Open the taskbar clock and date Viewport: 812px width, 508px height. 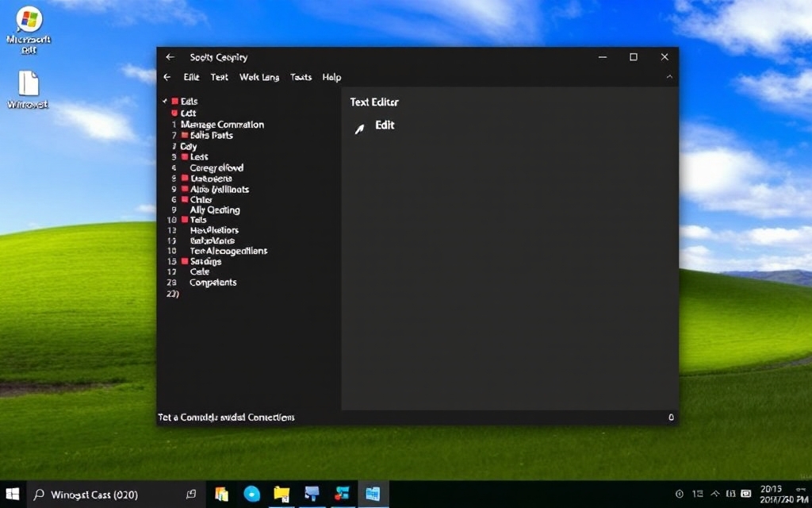click(x=783, y=494)
